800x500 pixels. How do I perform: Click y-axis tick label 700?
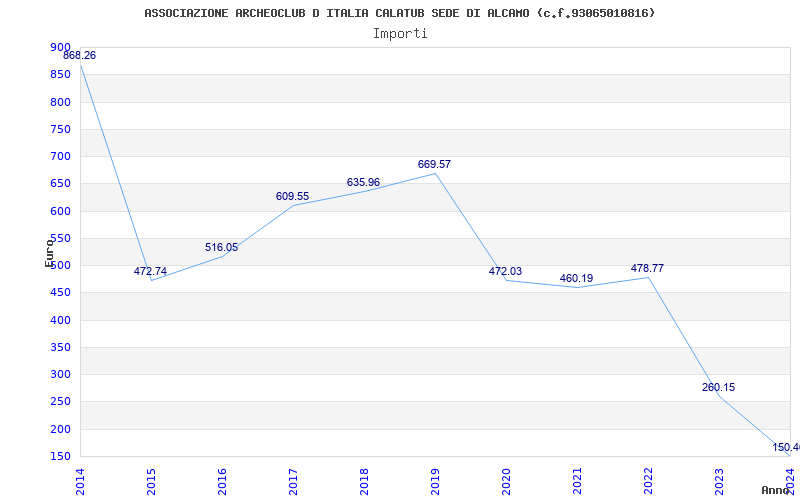[x=60, y=157]
